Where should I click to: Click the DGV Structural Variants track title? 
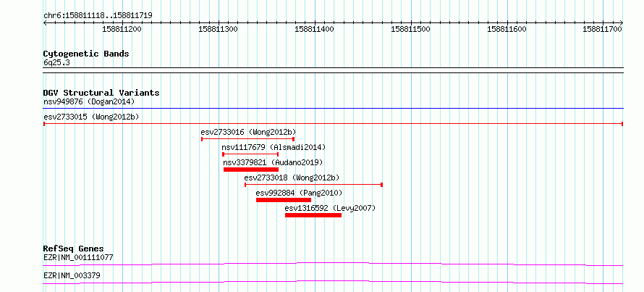(x=101, y=93)
